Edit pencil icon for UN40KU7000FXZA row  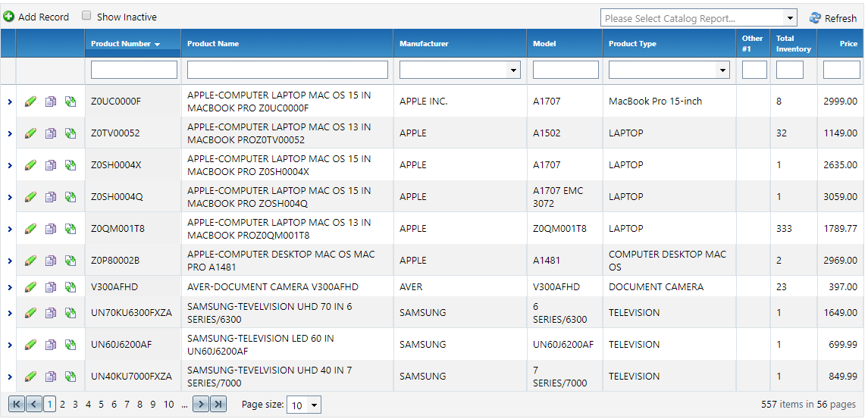[x=30, y=377]
